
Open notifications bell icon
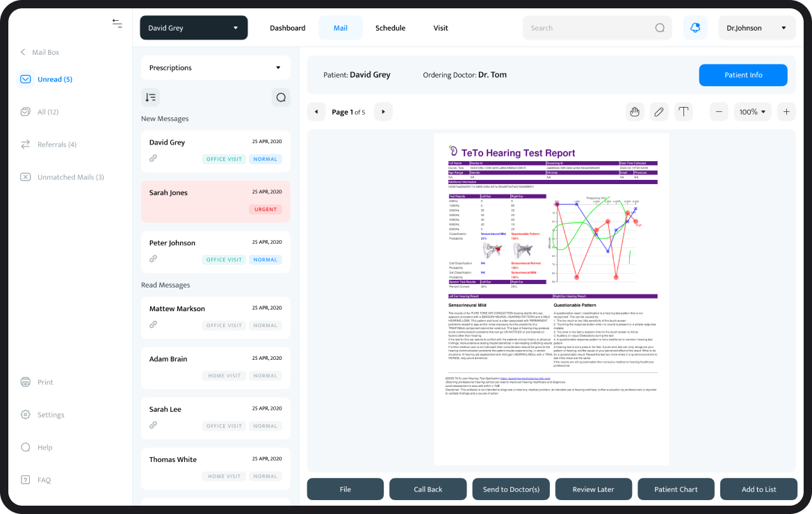pyautogui.click(x=695, y=28)
